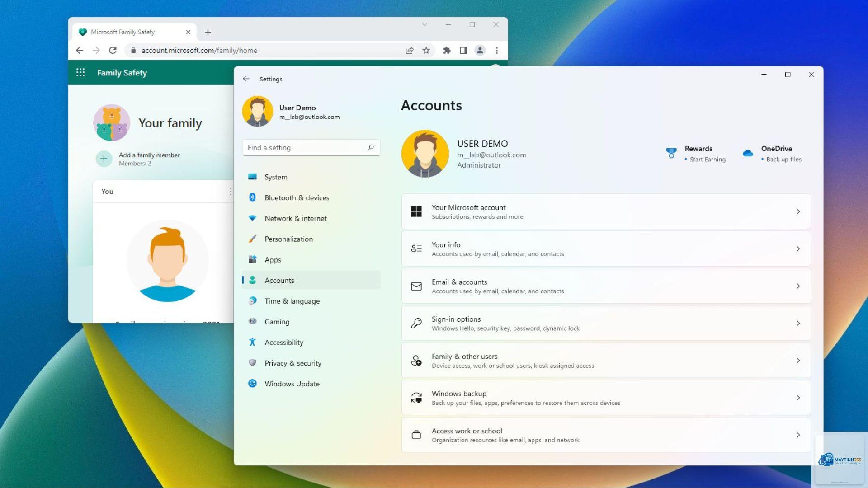Click the Rewards medal icon

pos(671,153)
